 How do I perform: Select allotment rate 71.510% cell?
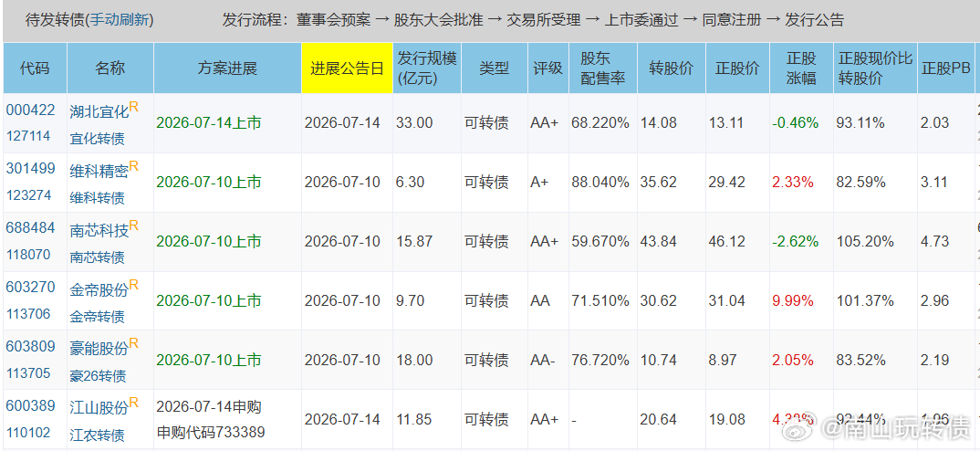pyautogui.click(x=600, y=301)
